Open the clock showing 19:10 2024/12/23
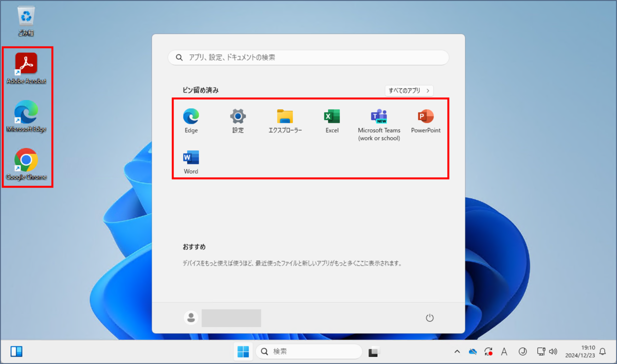 click(581, 352)
